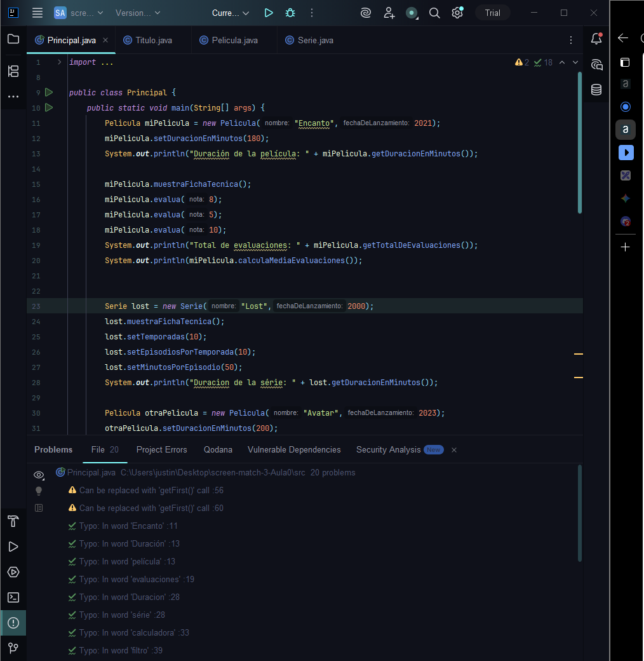Open Code With Me add user icon
Screen dimensions: 644x661
click(389, 13)
